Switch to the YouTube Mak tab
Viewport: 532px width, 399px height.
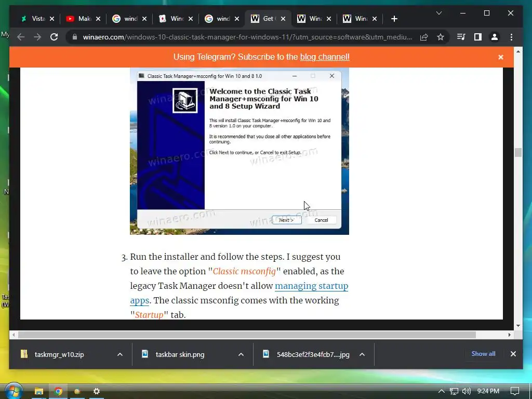tap(84, 19)
